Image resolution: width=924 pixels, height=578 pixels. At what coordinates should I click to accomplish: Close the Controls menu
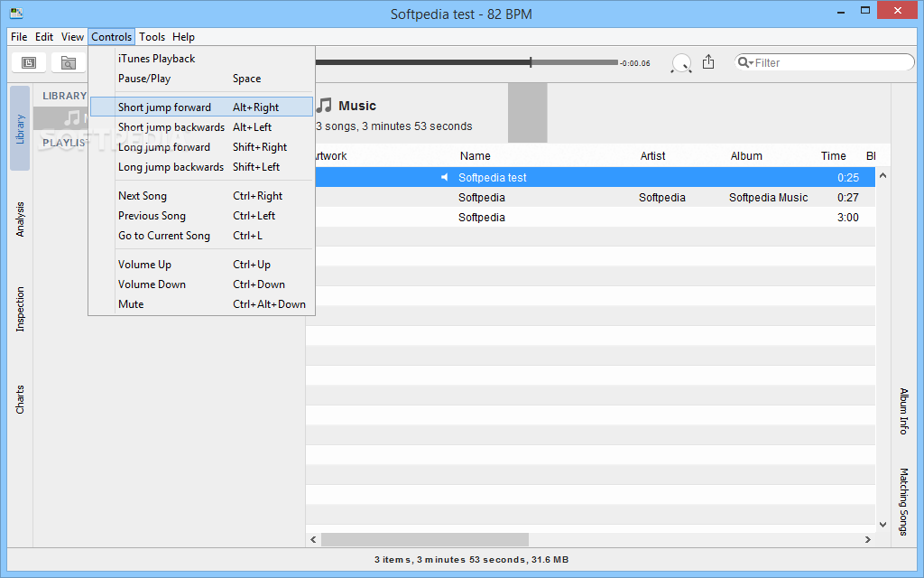click(x=111, y=36)
